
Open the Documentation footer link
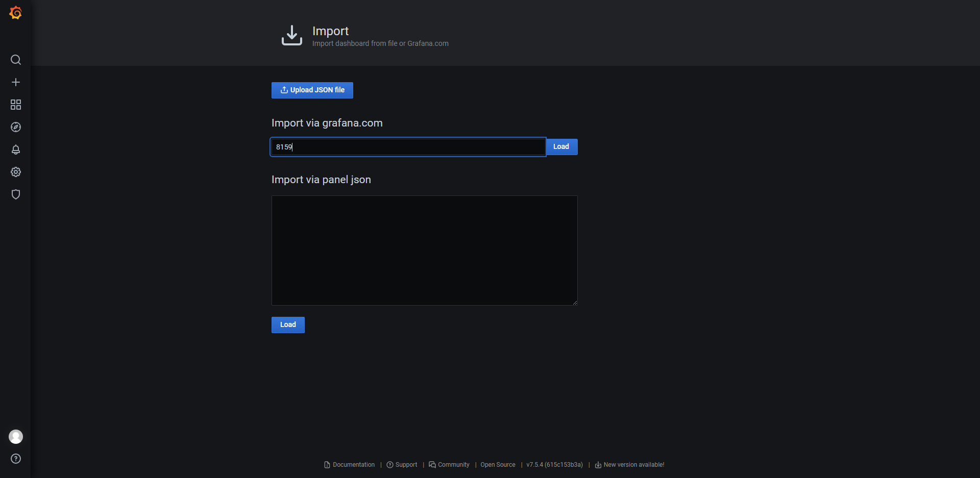pos(350,465)
